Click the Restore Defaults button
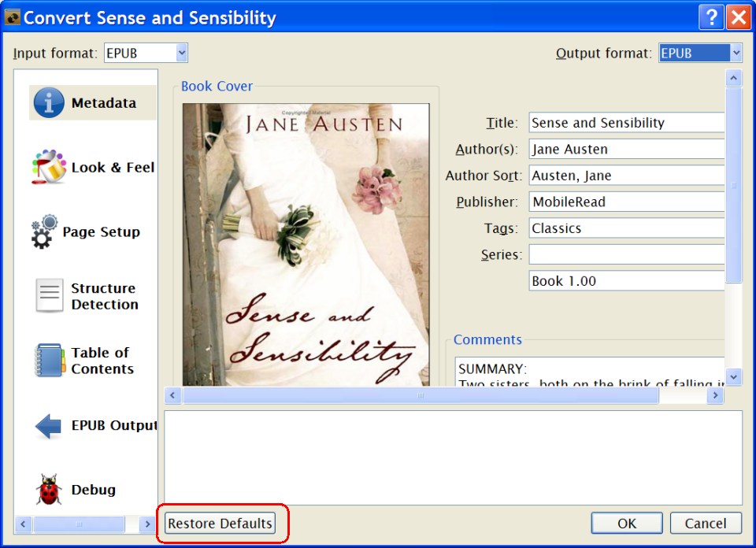756x548 pixels. [220, 524]
